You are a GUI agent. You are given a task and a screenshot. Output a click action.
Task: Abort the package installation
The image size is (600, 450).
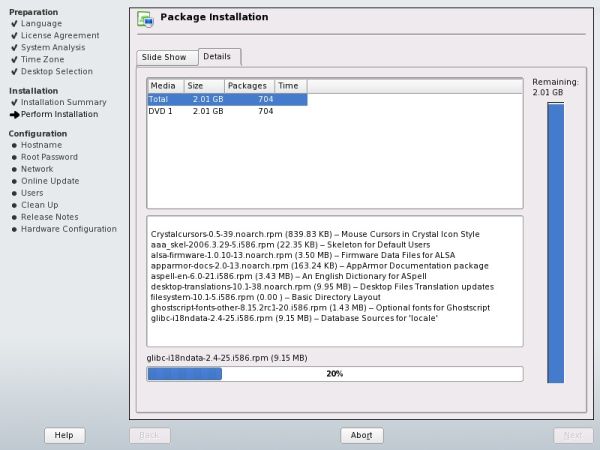362,435
